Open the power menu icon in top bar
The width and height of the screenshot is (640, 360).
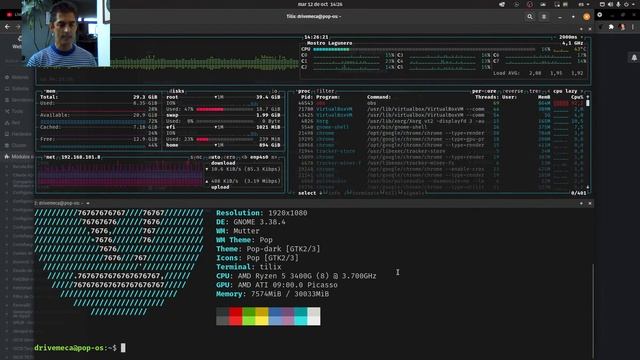(x=626, y=4)
